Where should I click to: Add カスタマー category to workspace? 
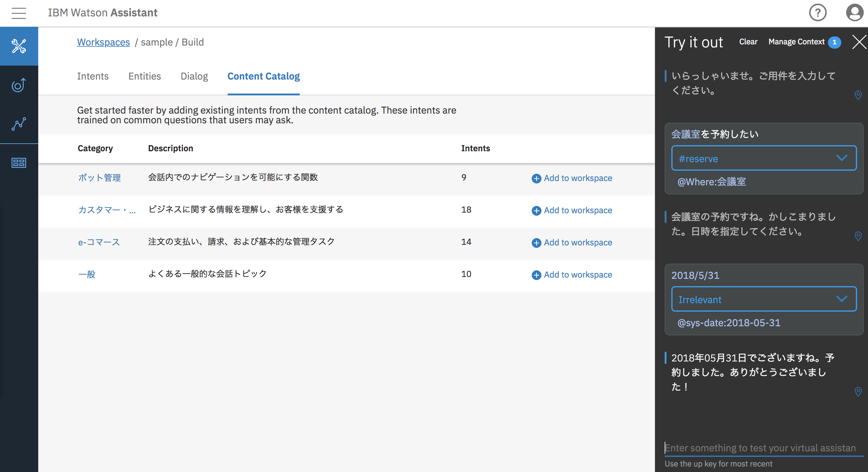(x=572, y=210)
